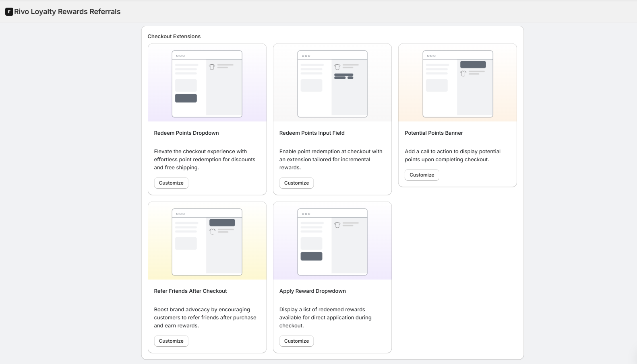Customize the Redeem Points Dropdown extension
This screenshot has width=637, height=364.
171,183
